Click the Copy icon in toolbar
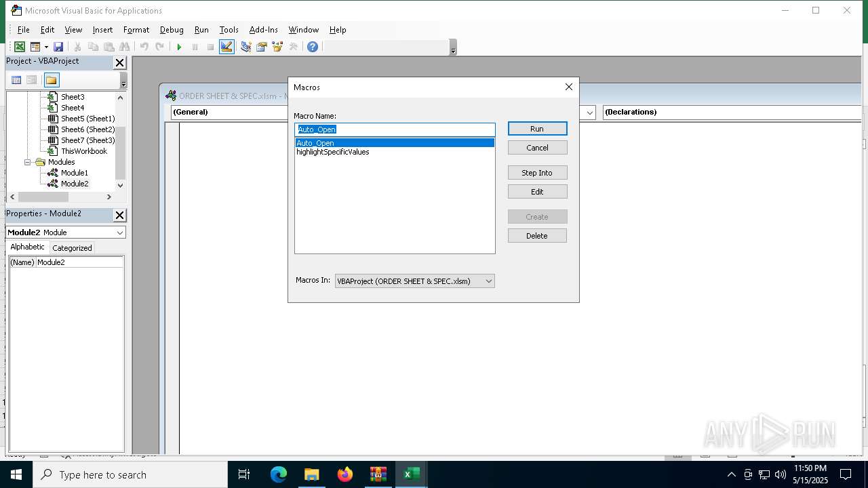The image size is (868, 488). pyautogui.click(x=93, y=47)
